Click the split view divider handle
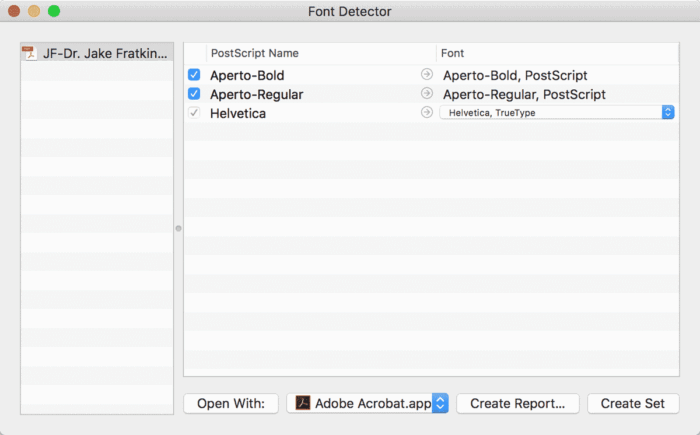 pos(179,228)
